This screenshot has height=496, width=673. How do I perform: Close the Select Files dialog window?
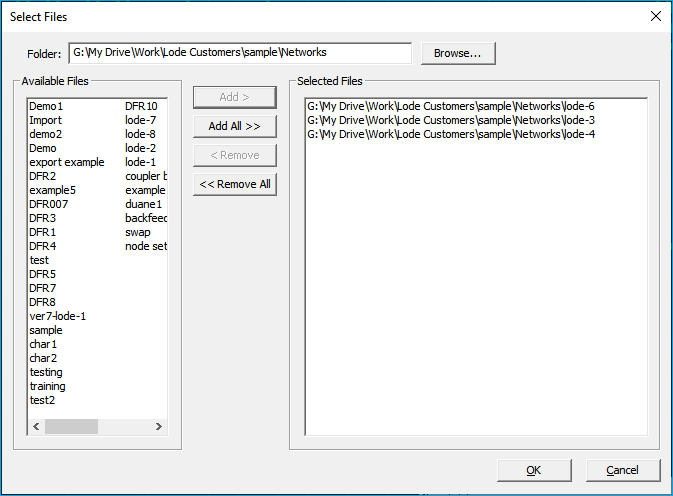[655, 16]
